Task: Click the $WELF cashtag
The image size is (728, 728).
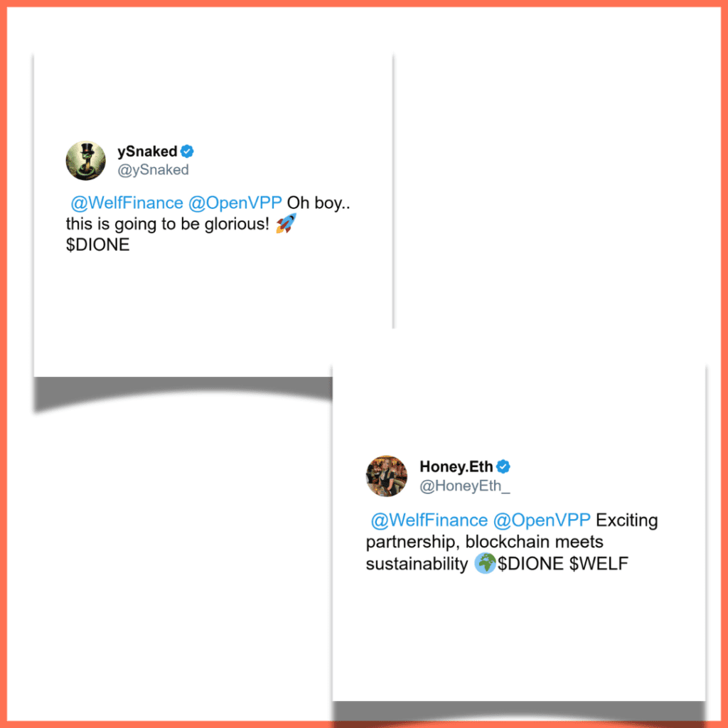Action: [x=599, y=564]
